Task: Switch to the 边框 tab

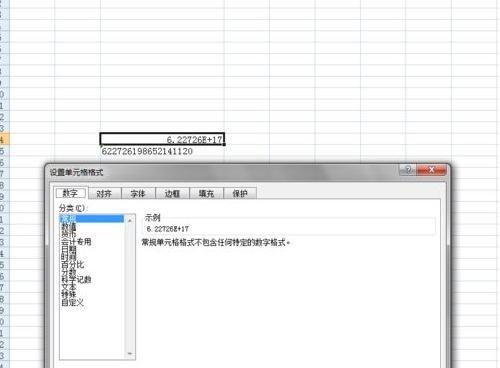Action: point(172,194)
